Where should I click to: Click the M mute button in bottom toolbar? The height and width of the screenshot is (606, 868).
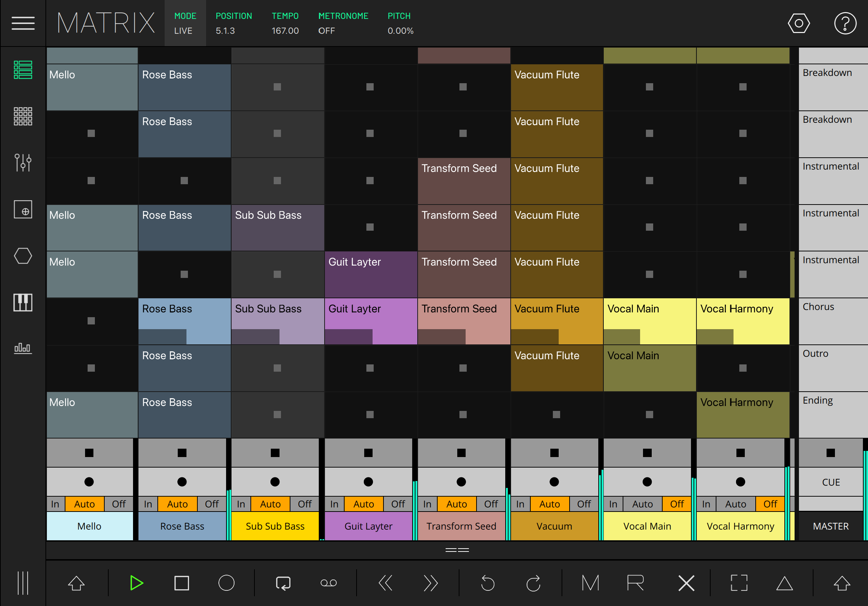(590, 583)
